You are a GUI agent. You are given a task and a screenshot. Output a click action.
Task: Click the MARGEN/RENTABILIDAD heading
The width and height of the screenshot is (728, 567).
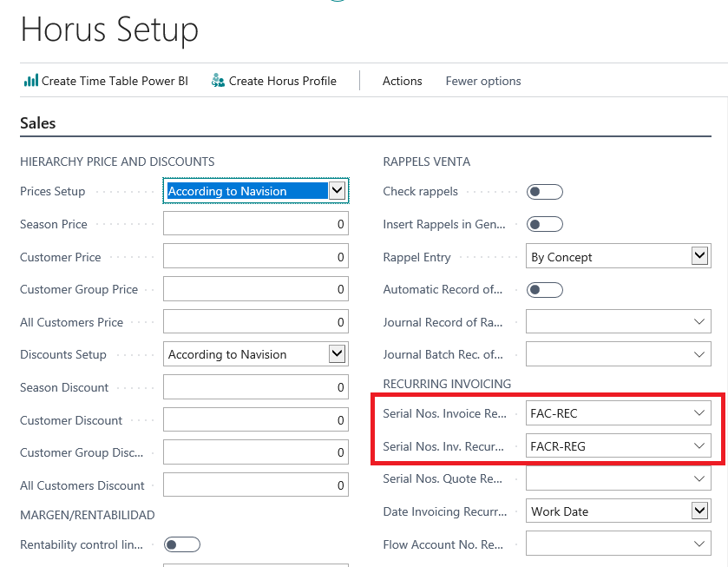[x=88, y=515]
